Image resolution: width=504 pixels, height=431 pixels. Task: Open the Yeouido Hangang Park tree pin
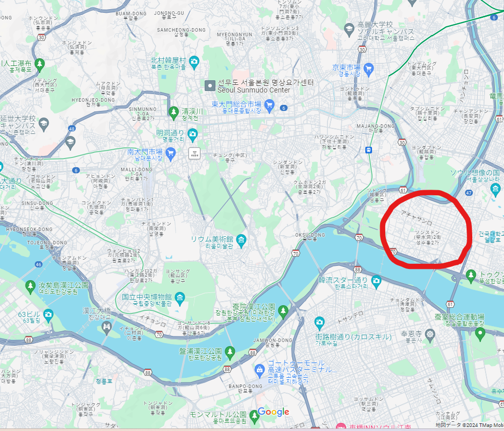tap(30, 286)
